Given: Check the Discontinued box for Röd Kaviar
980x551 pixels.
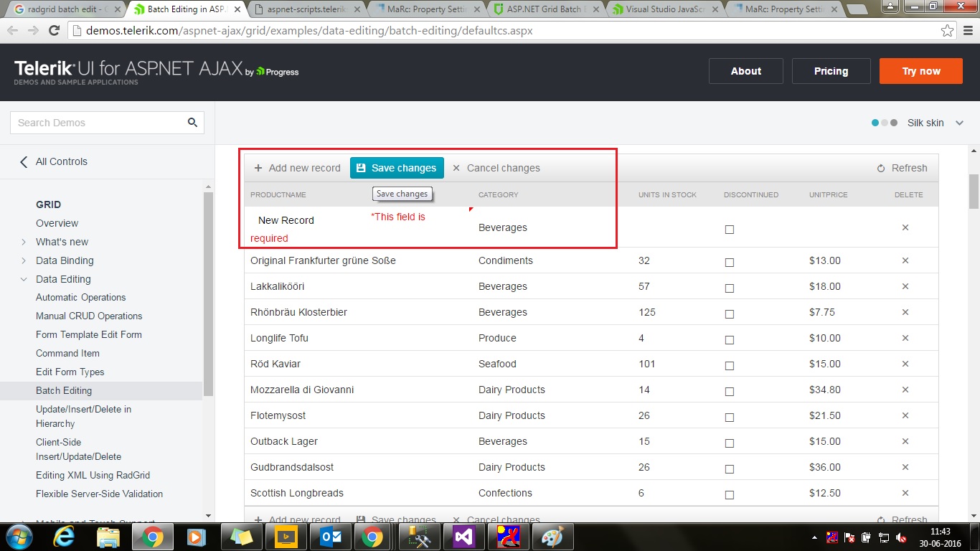Looking at the screenshot, I should coord(730,366).
